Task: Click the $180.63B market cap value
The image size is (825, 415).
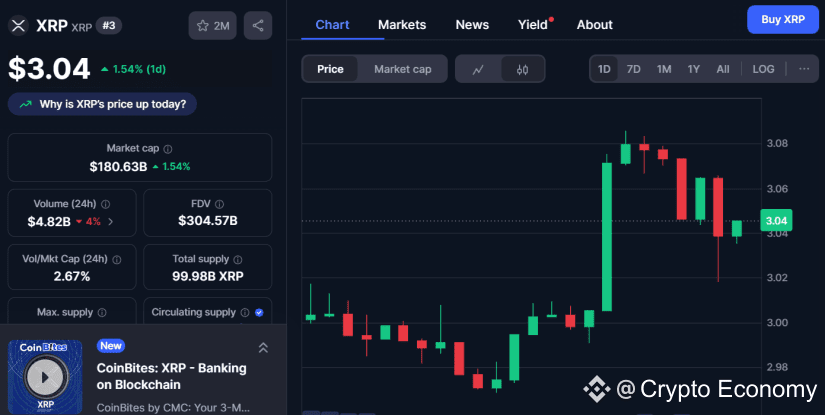Action: [x=118, y=167]
